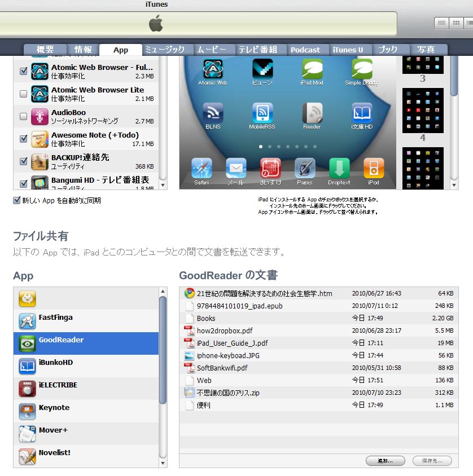Choose iELECTRIBE in the file sharing app list

click(86, 389)
